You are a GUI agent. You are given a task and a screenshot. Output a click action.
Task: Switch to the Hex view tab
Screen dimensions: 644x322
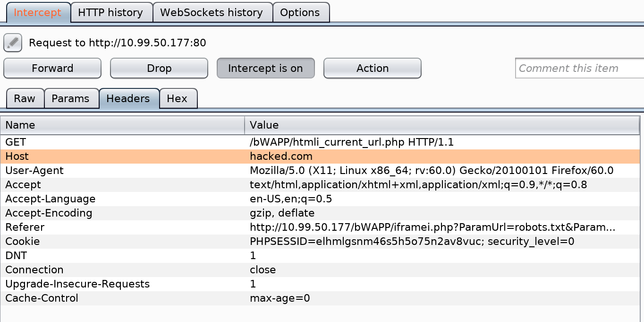pyautogui.click(x=178, y=98)
